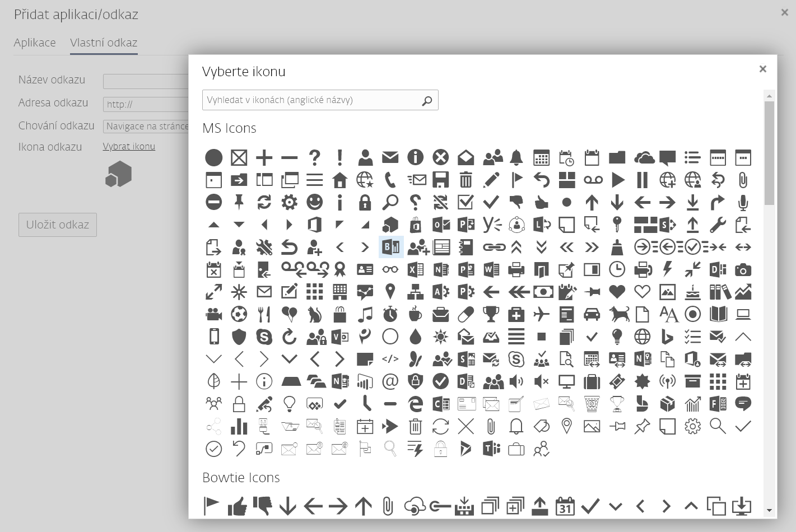The width and height of the screenshot is (796, 532).
Task: Click the Vybrat ikonu link
Action: point(129,146)
